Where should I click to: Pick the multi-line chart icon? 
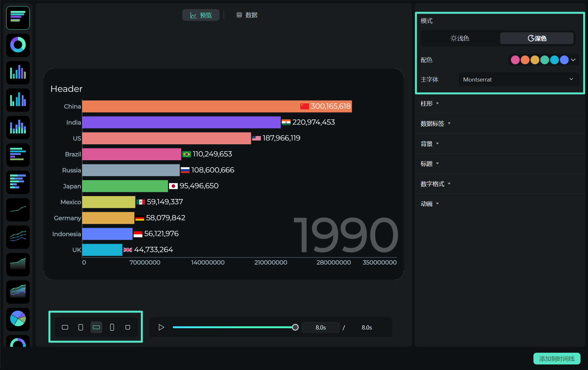point(18,237)
